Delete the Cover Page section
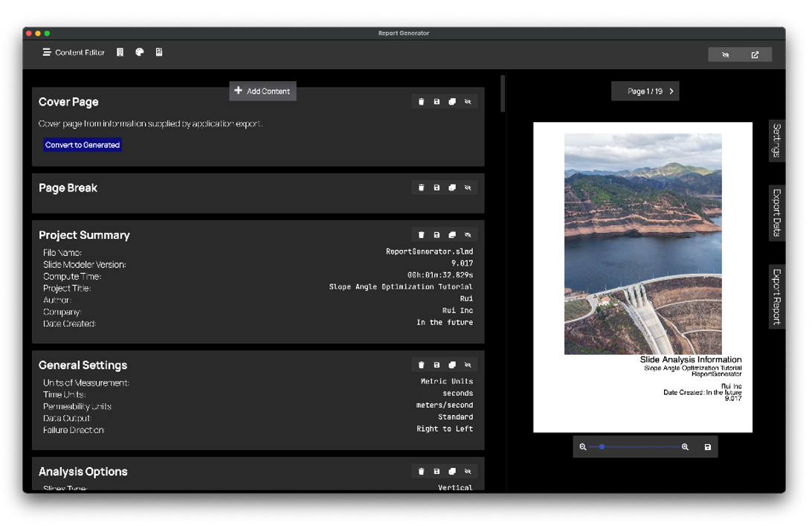Viewport: 812px width, 526px height. [x=421, y=102]
